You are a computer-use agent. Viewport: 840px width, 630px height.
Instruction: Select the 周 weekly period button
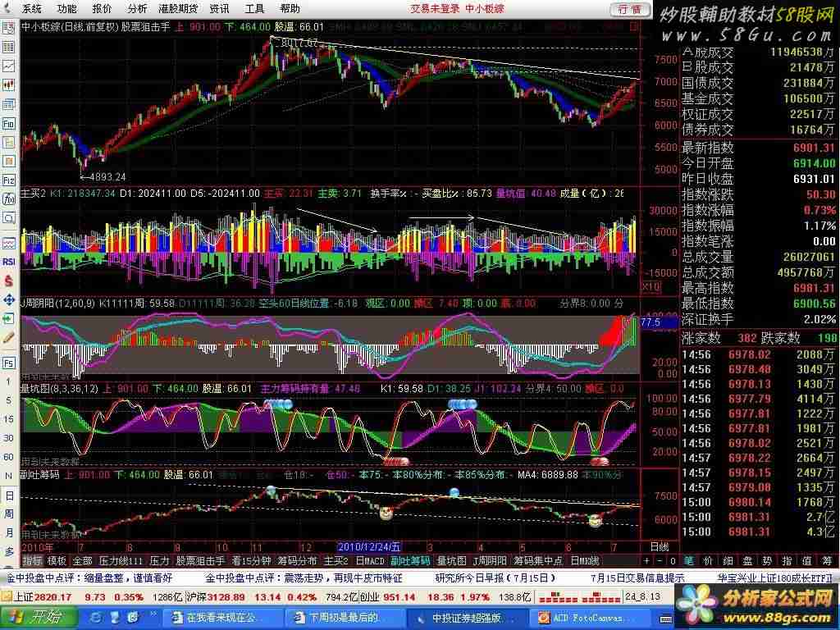click(x=8, y=514)
